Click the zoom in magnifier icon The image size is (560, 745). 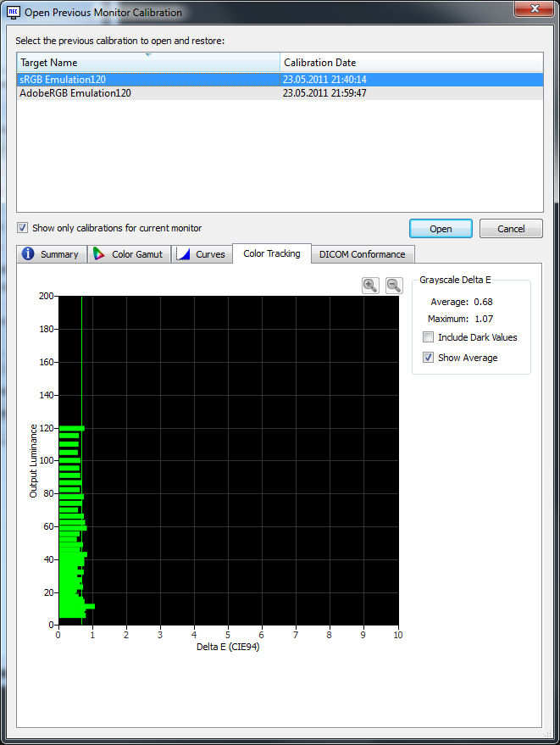(x=370, y=286)
